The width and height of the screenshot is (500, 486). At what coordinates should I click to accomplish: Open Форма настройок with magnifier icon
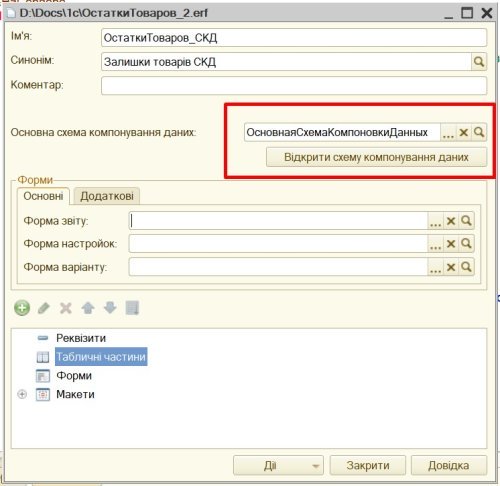(466, 244)
